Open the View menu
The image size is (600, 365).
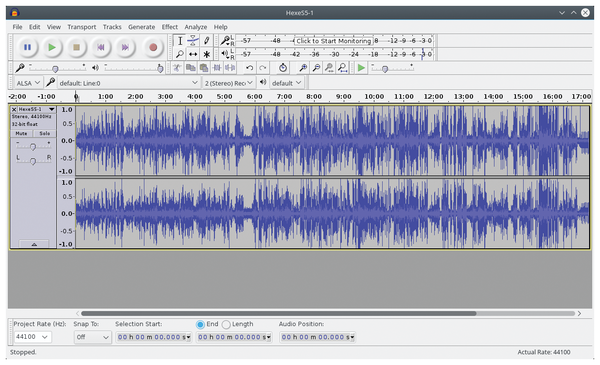pos(54,27)
